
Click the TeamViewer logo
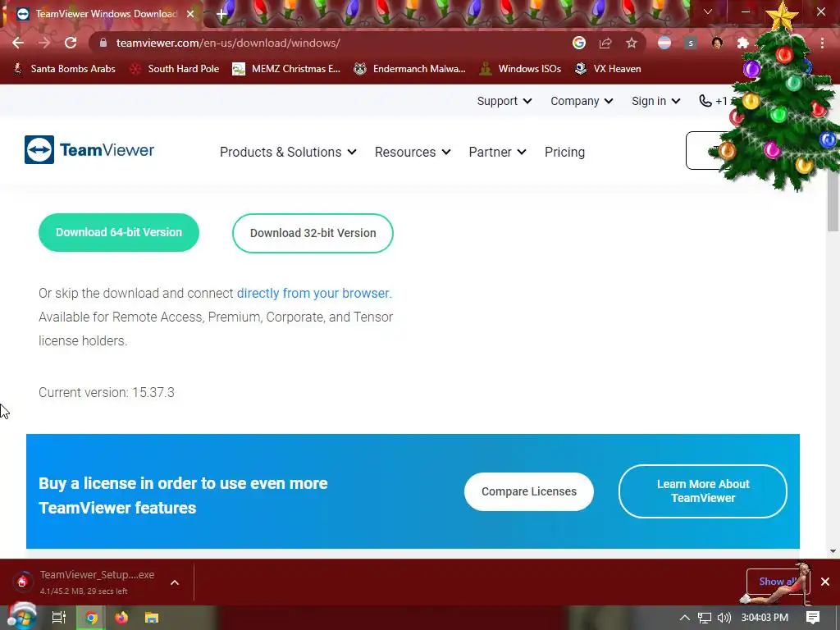[89, 149]
